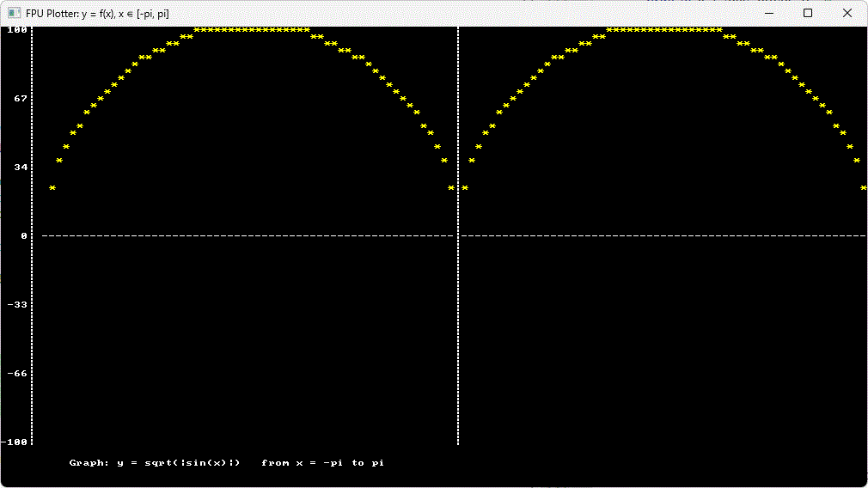Screen dimensions: 868x488
Task: Click the caption 'Graph: y = sqrt(|sin(x)|)'
Action: click(x=155, y=462)
